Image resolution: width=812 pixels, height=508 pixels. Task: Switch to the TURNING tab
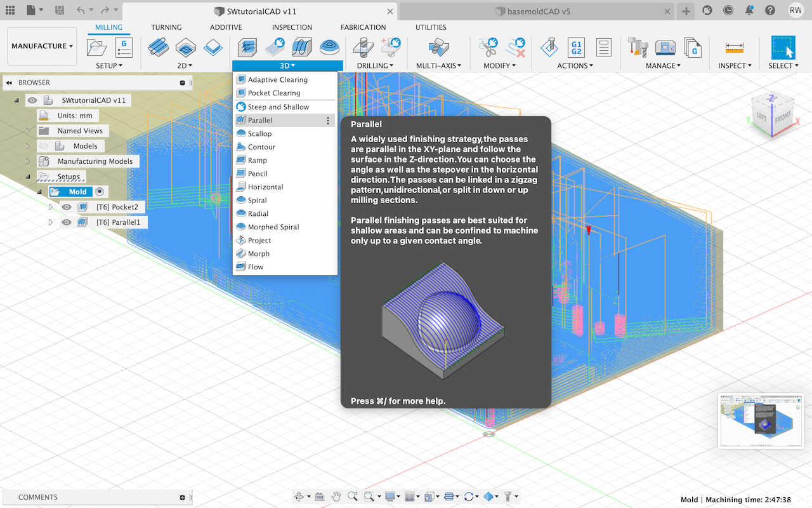pyautogui.click(x=166, y=27)
